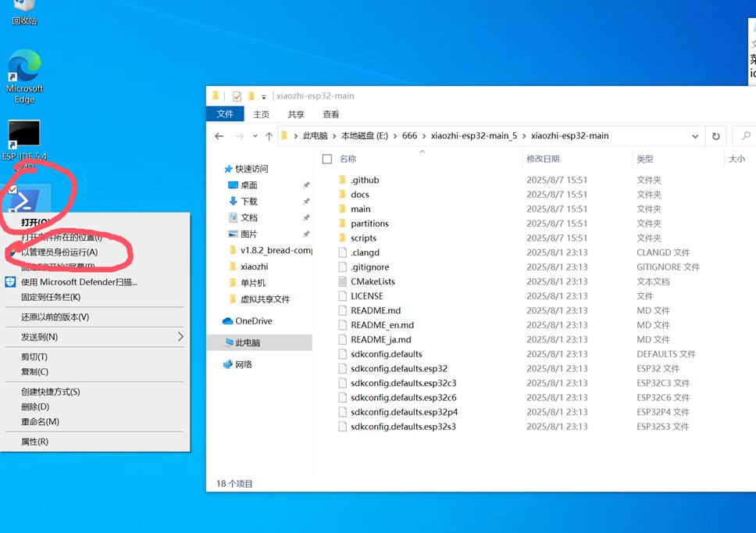Refresh the current folder view
The image size is (756, 533).
pos(715,136)
